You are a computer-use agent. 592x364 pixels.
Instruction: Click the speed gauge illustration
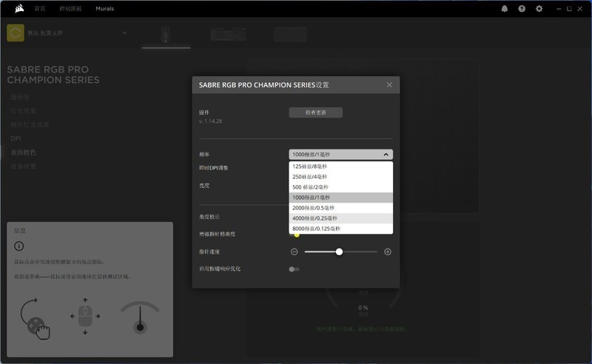coord(140,317)
